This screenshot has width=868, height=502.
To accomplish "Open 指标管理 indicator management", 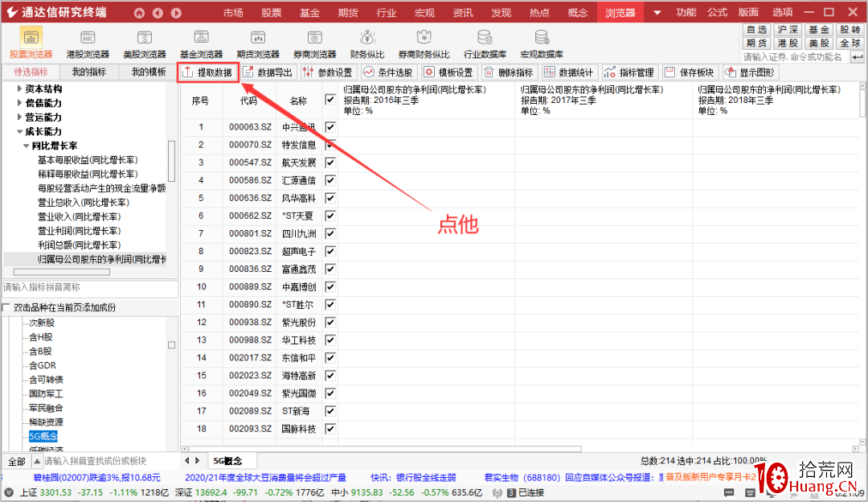I will [x=628, y=72].
